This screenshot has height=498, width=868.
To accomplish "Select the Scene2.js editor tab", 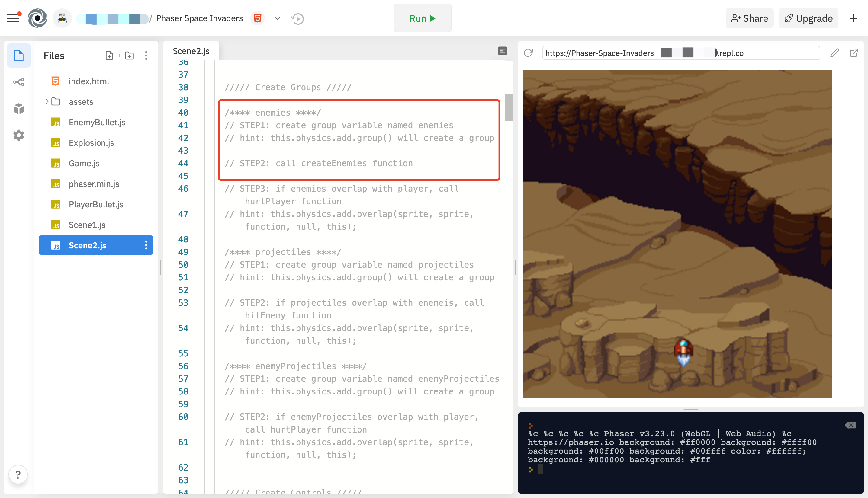I will (x=191, y=51).
